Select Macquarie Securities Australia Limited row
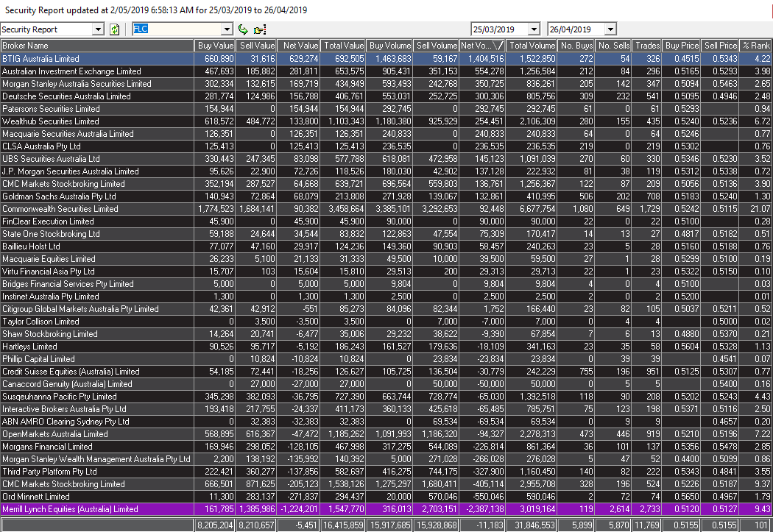This screenshot has width=773, height=532. pyautogui.click(x=386, y=134)
